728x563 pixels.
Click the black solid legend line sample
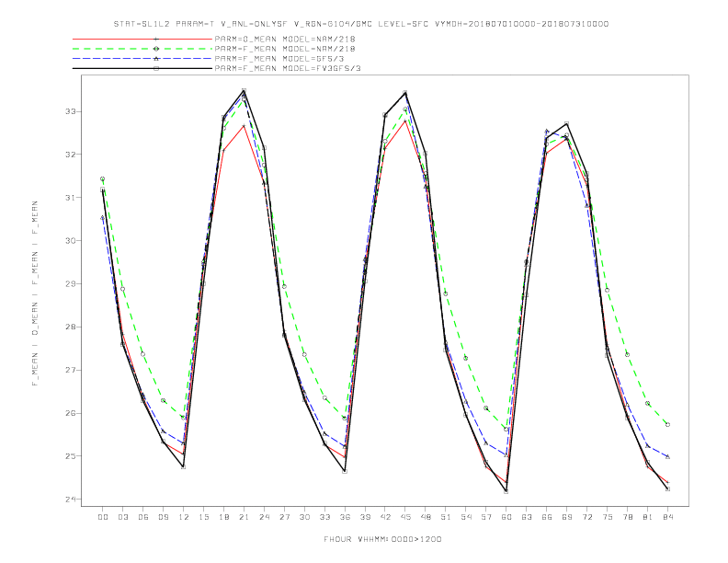tap(142, 68)
